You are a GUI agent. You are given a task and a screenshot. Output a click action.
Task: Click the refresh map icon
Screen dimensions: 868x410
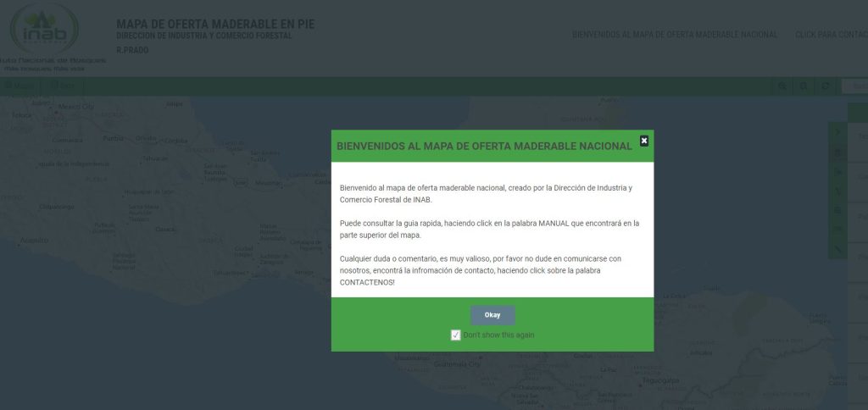[826, 86]
